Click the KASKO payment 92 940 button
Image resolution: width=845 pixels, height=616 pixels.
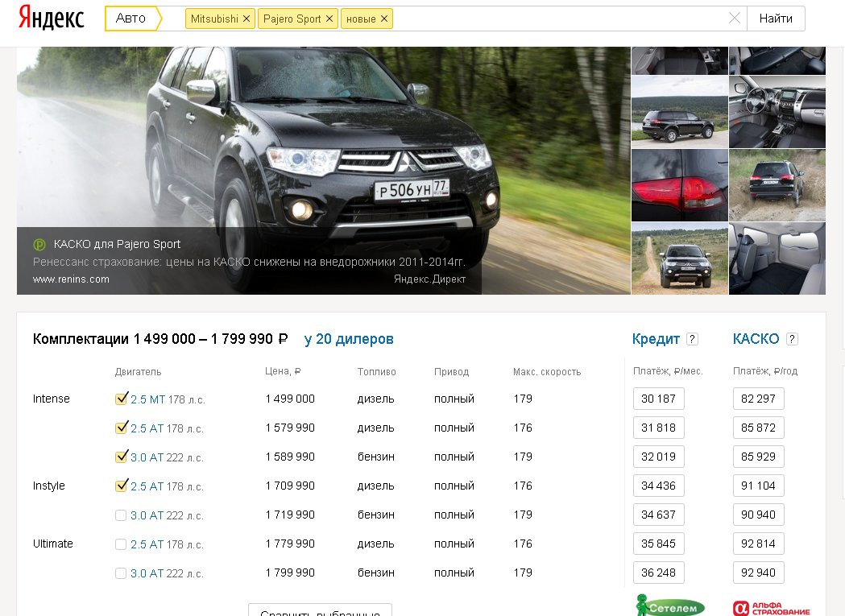point(758,573)
